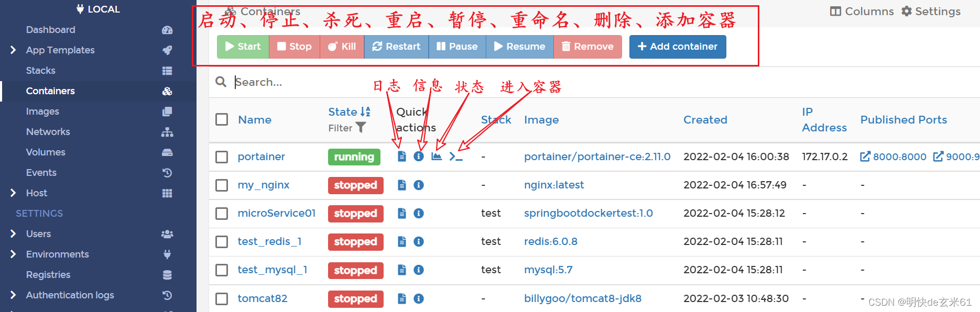Open logs icon for tomcat82 container
980x312 pixels.
point(402,298)
